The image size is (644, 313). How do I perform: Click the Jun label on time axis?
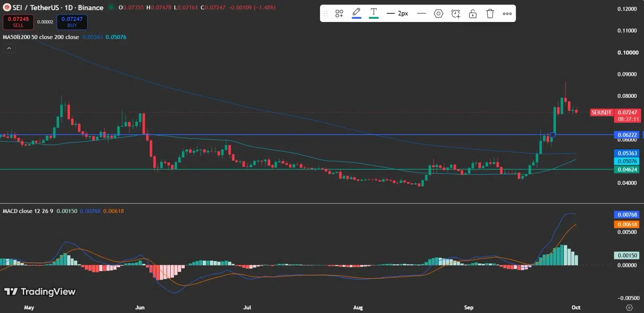point(140,307)
